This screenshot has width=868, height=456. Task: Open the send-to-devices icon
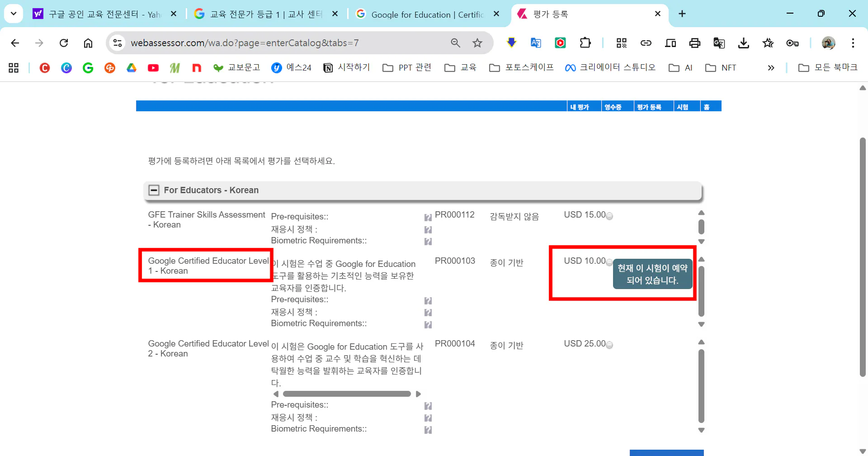(x=670, y=43)
